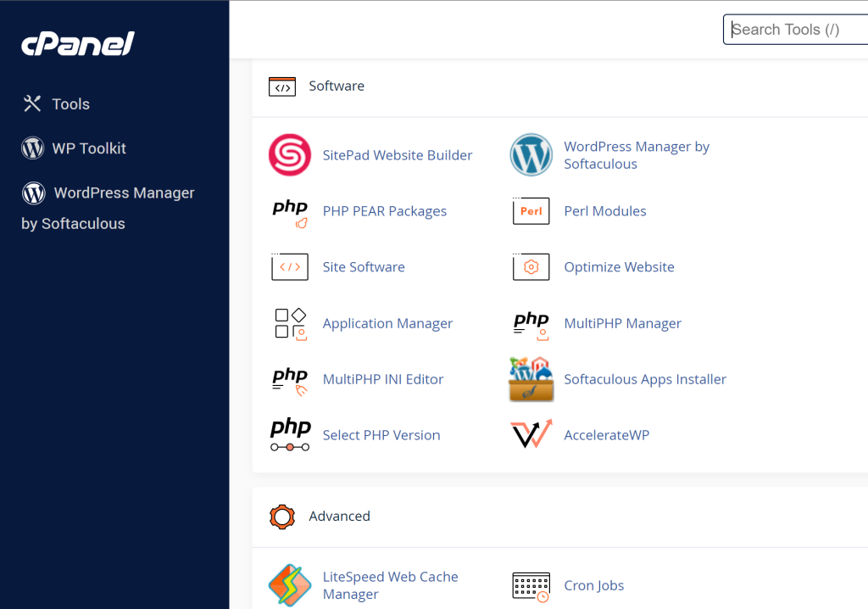Screen dimensions: 868x609
Task: Open Application Manager link
Action: 387,324
